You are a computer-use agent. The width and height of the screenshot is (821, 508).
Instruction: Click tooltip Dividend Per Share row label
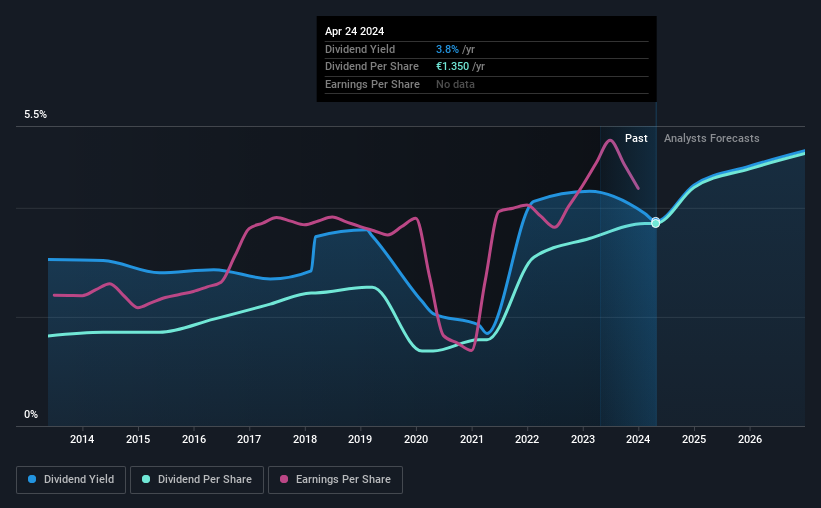(x=372, y=67)
